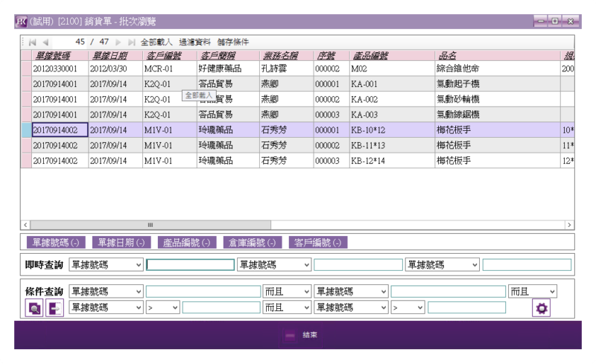Click the 全部載入 toolbar item

pyautogui.click(x=156, y=42)
